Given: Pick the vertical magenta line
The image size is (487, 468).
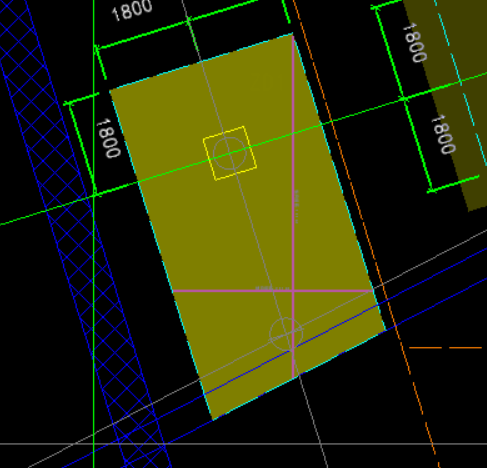Looking at the screenshot, I should click(293, 207).
